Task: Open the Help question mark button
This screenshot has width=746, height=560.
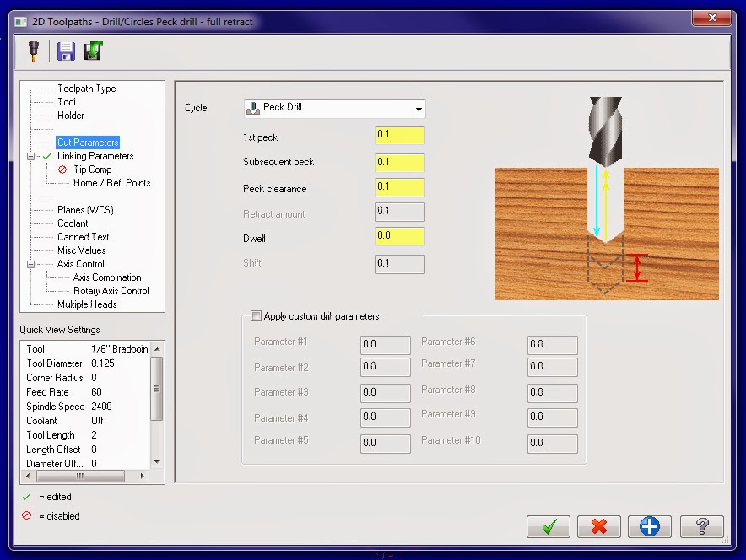Action: (x=700, y=526)
